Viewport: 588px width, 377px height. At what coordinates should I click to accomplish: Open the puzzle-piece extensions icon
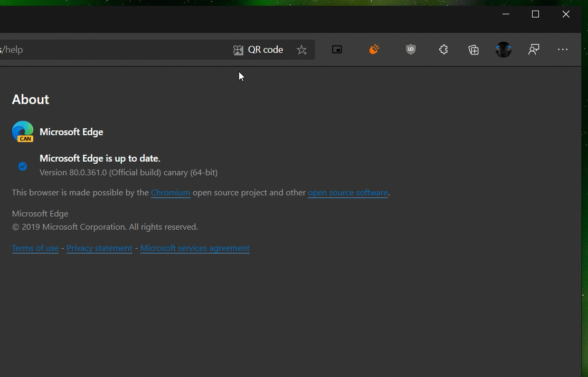(x=443, y=50)
